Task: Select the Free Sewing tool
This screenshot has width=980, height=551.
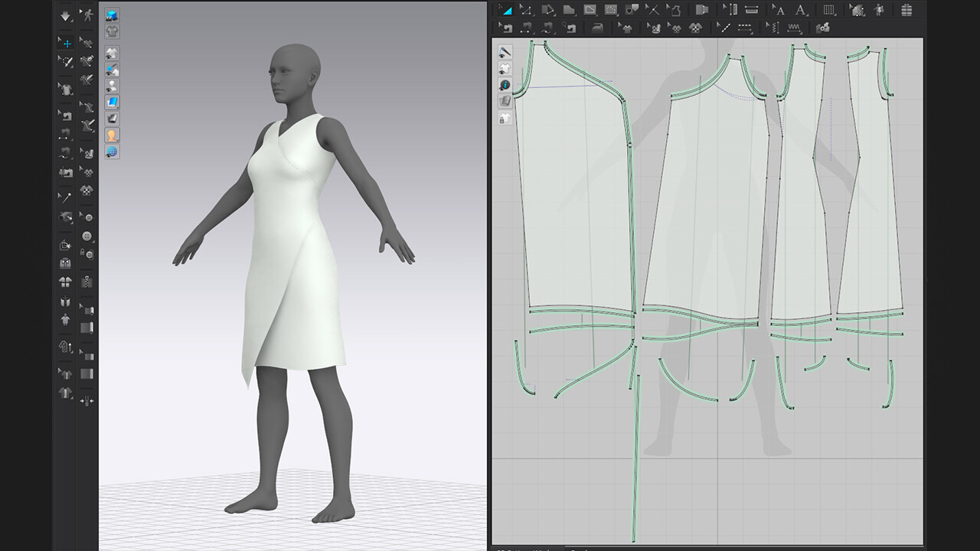Action: [x=547, y=28]
